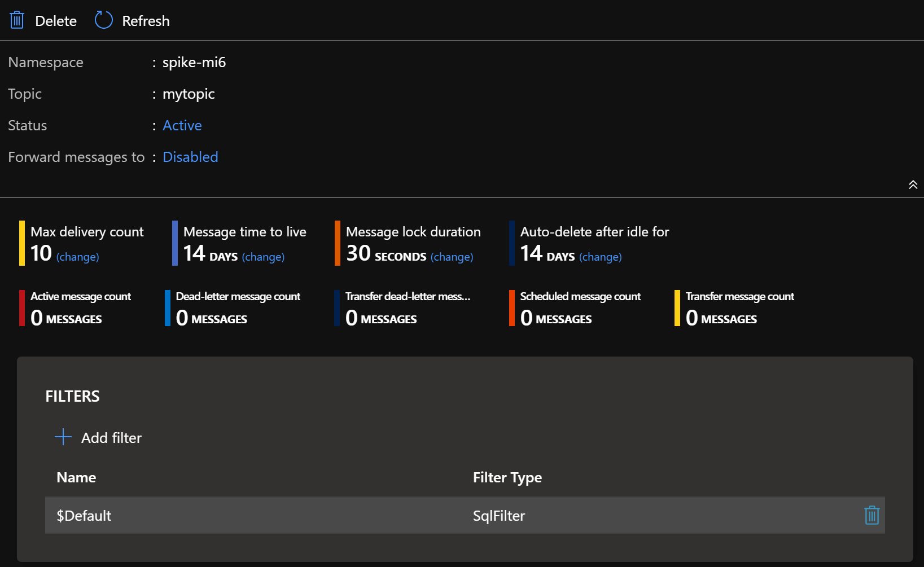Click the 10 max delivery count value
Screen dimensions: 924x567
tap(41, 254)
